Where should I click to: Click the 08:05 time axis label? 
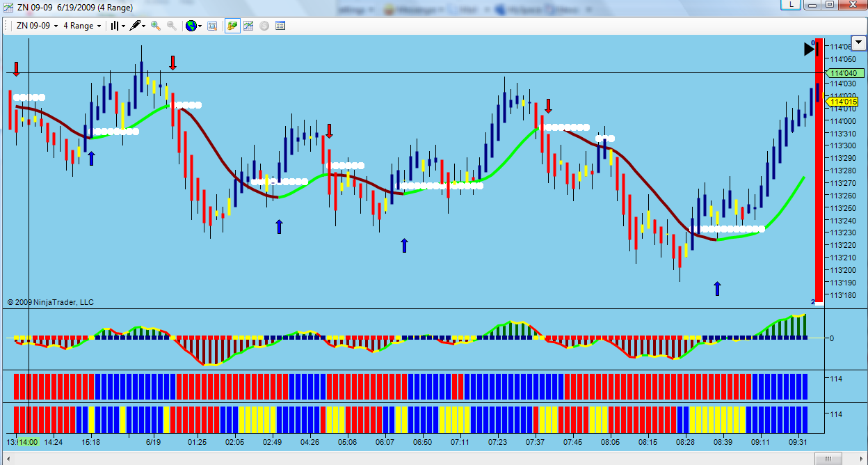tap(610, 442)
